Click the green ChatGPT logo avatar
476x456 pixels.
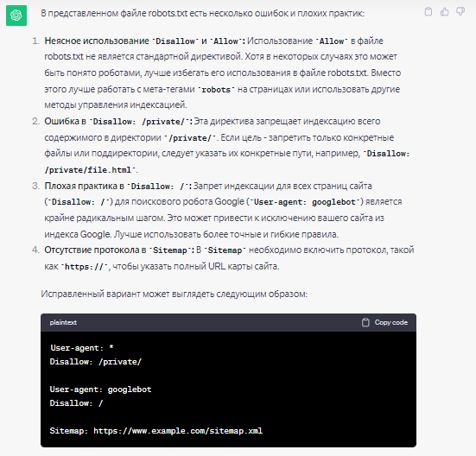16,16
